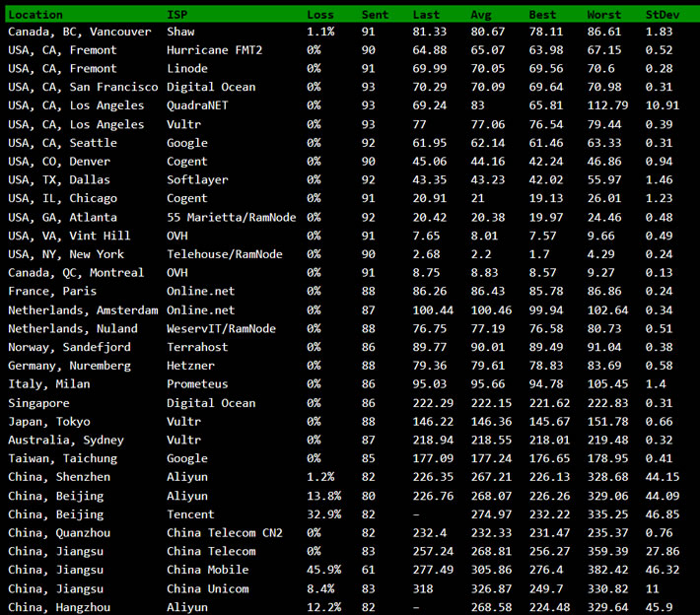Click the 'QuadraNET' ISP entry
The width and height of the screenshot is (700, 615).
197,105
